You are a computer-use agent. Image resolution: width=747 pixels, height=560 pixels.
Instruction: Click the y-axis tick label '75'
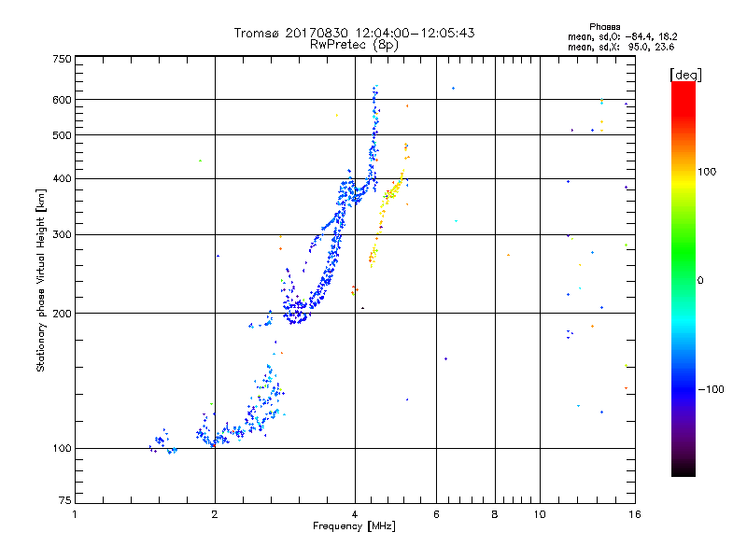tap(65, 500)
